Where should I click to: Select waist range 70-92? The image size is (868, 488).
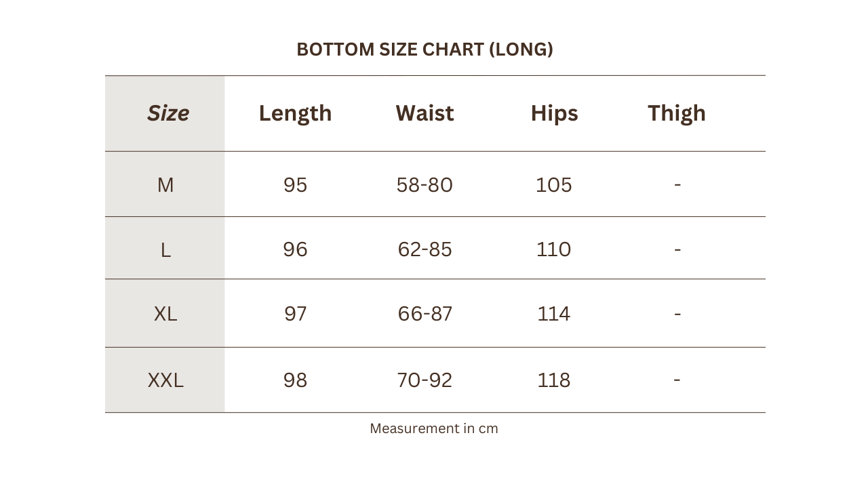(x=425, y=380)
